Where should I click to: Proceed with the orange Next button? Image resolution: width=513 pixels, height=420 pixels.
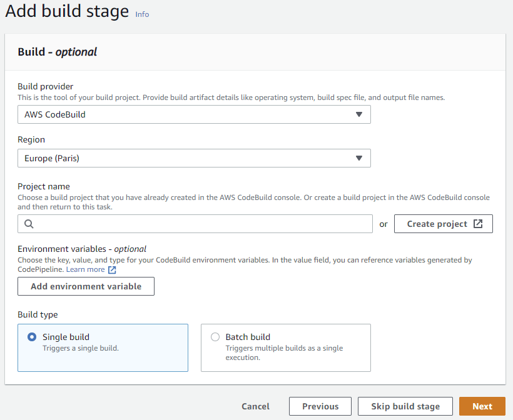coord(482,406)
